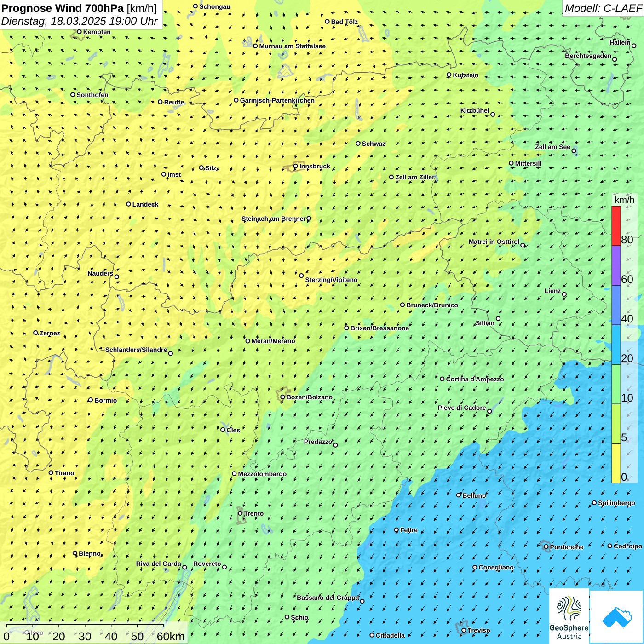The height and width of the screenshot is (644, 644).
Task: Click the Sillian label
Action: 485,323
